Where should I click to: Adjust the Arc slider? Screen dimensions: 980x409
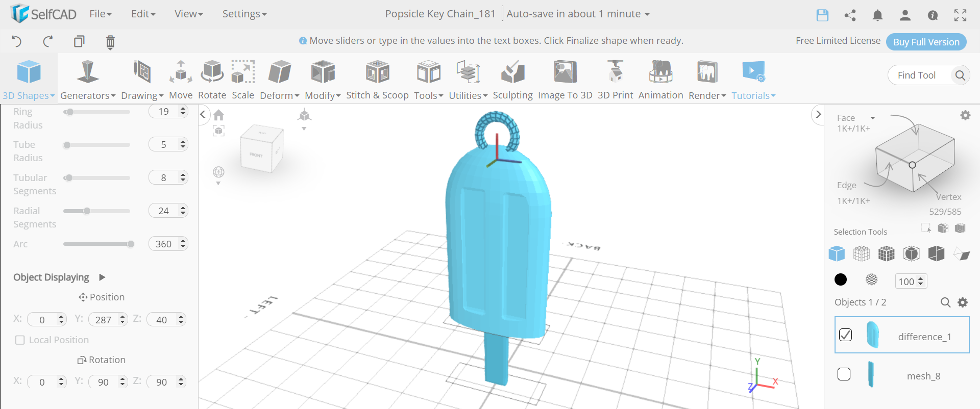[96, 244]
